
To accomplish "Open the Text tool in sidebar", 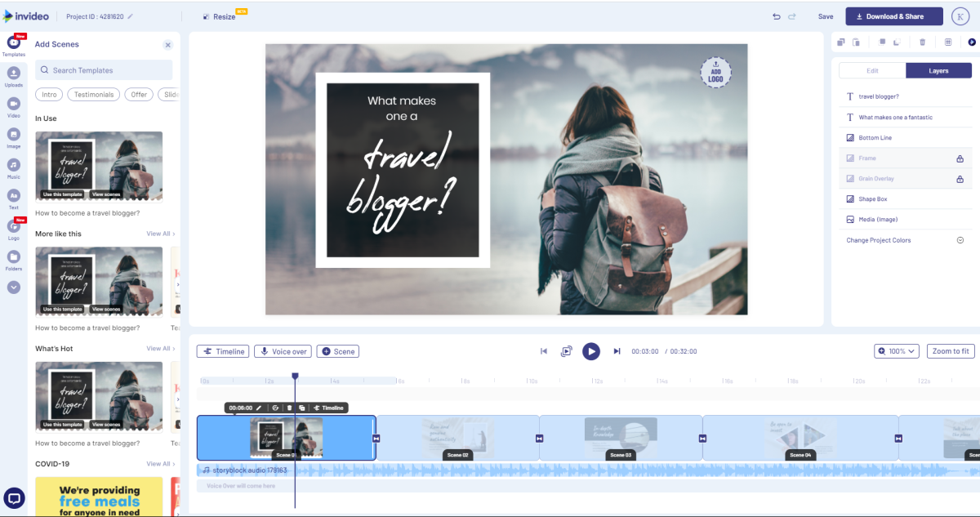I will (x=14, y=199).
